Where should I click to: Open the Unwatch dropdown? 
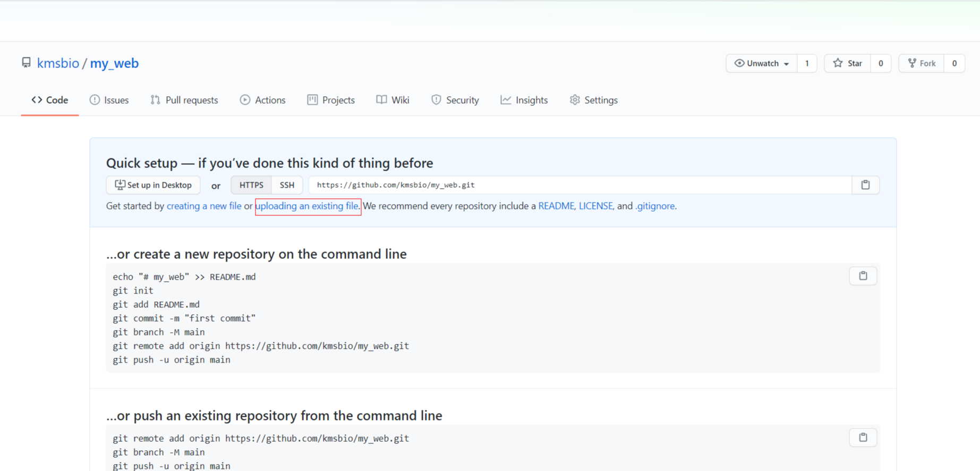click(762, 63)
